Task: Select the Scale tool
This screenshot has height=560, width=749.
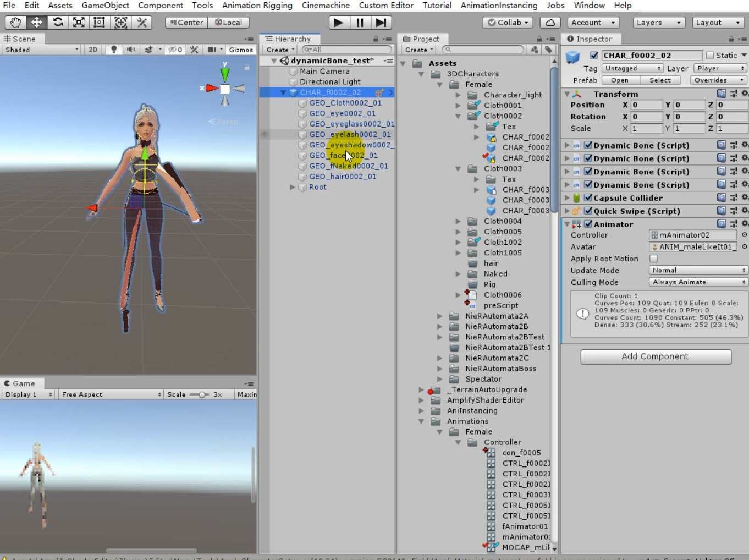Action: 79,22
